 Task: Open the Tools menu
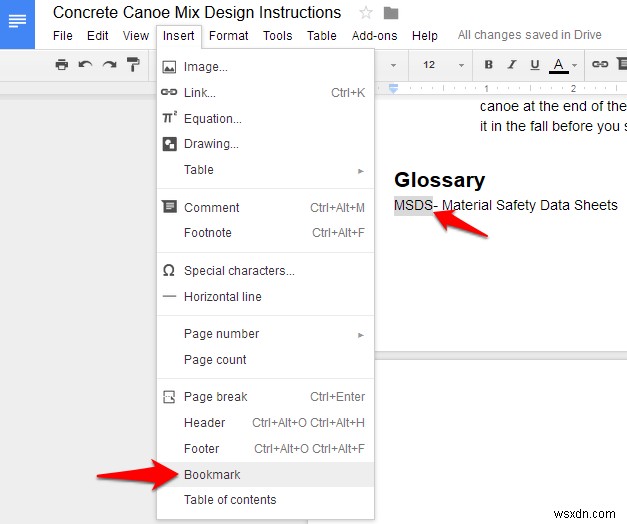click(278, 36)
